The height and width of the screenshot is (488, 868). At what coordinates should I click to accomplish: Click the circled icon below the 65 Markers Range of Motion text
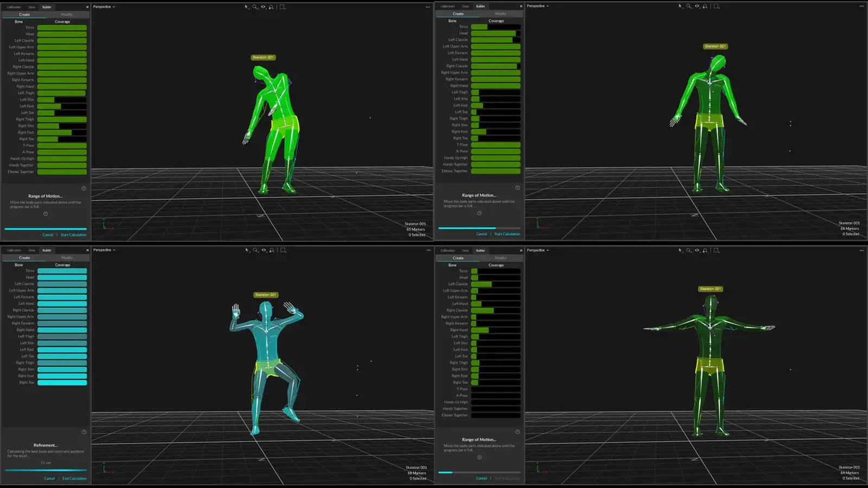click(46, 214)
